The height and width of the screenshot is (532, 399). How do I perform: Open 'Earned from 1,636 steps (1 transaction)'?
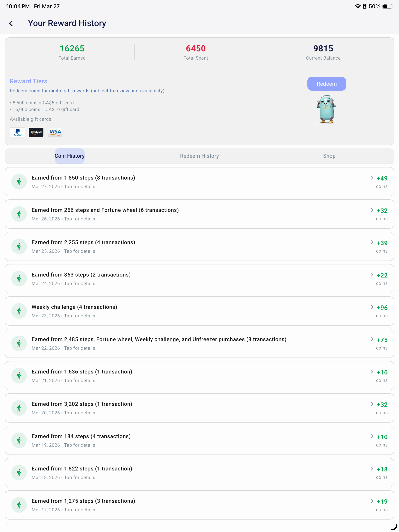[x=199, y=376]
